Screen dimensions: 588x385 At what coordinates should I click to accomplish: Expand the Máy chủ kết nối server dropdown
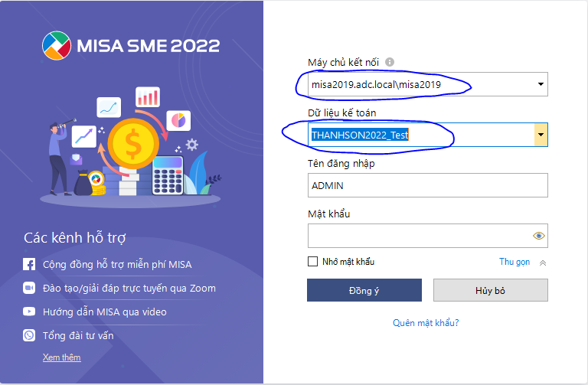(x=541, y=84)
